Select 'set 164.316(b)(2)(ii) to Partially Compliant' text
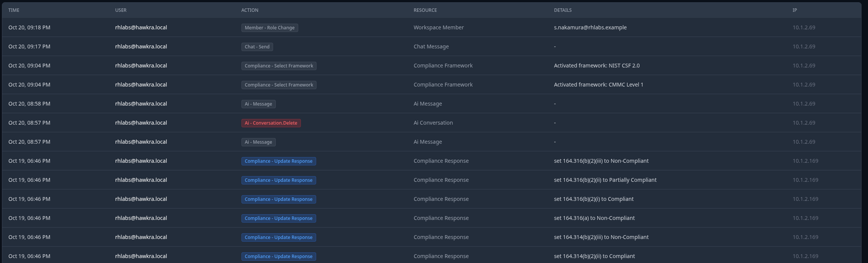Viewport: 868px width, 263px height. point(605,180)
